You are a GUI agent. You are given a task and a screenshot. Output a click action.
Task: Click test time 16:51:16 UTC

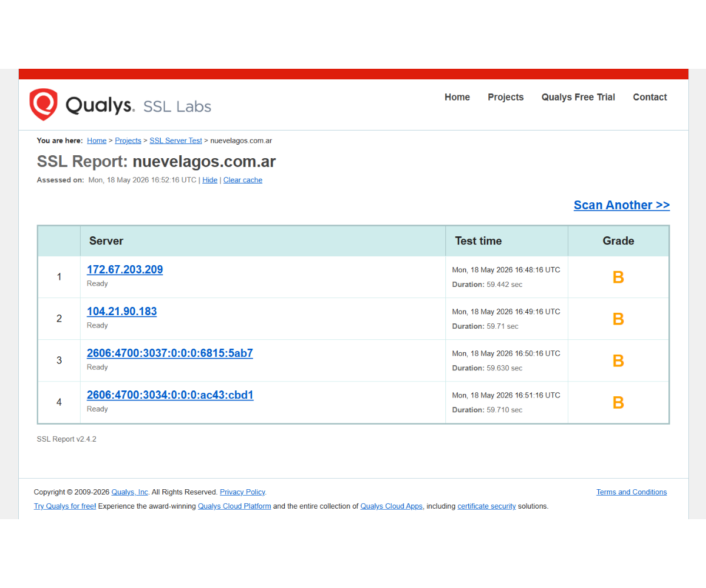coord(506,395)
